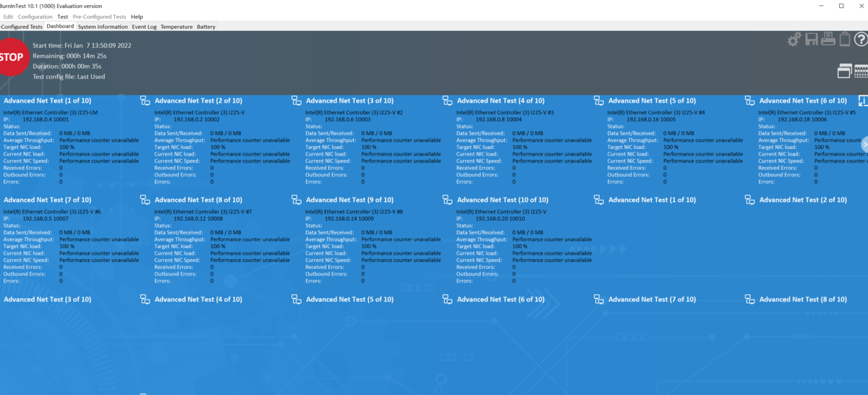This screenshot has width=868, height=395.
Task: Open help via the question mark icon
Action: (860, 40)
